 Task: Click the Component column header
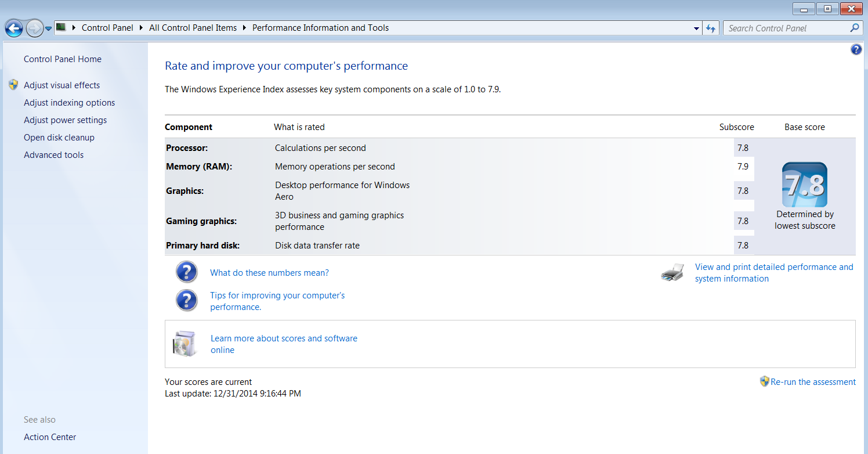coord(189,127)
